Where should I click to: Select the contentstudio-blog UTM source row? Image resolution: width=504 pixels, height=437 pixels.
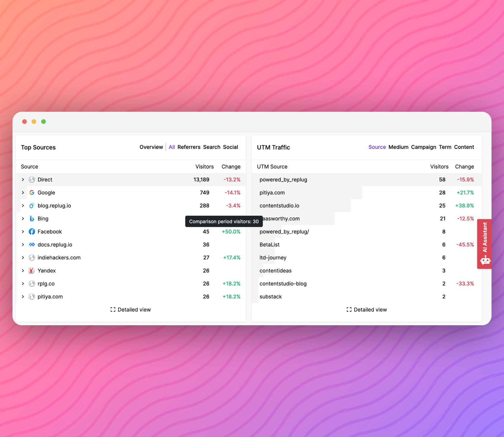tap(367, 284)
